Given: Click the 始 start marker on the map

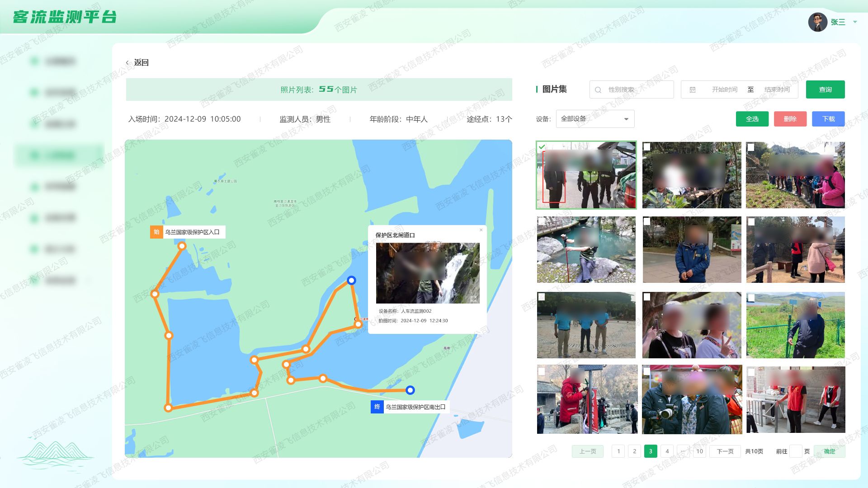Looking at the screenshot, I should pos(156,232).
